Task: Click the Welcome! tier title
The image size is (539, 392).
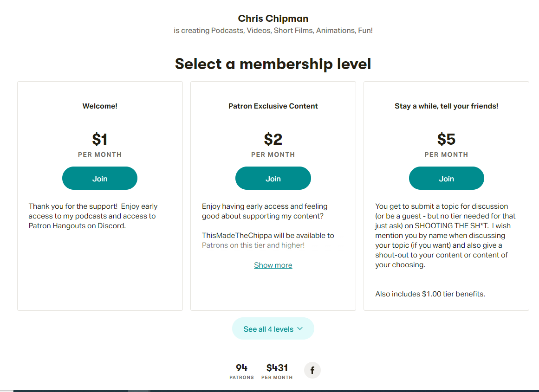Action: click(x=100, y=106)
